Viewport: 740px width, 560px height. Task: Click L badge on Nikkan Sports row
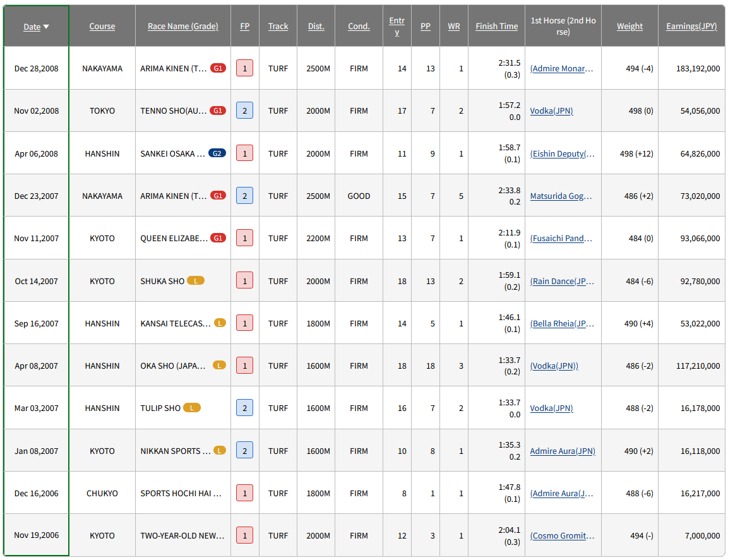pyautogui.click(x=220, y=450)
